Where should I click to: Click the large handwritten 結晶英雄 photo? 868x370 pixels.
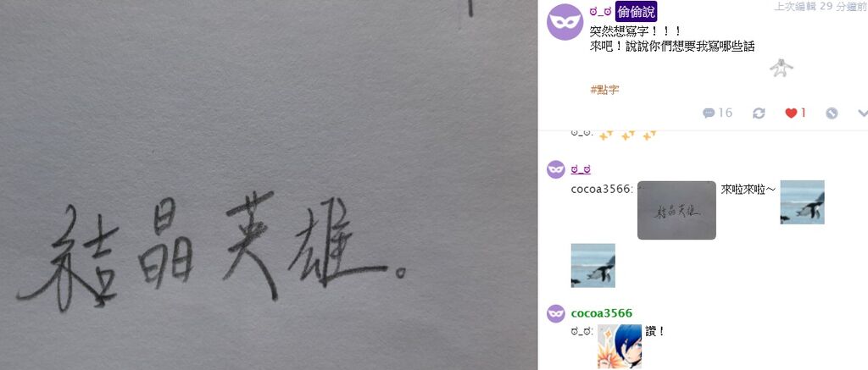(x=269, y=185)
